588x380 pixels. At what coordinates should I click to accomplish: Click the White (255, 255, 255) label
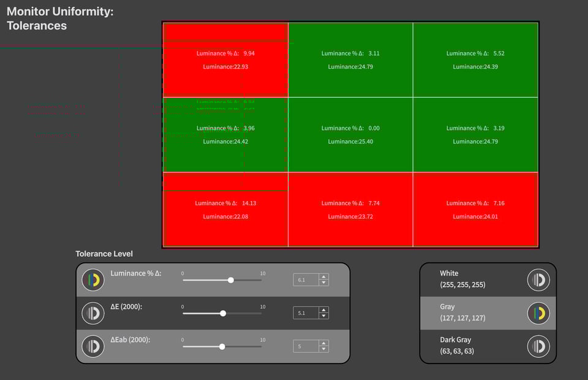[462, 279]
